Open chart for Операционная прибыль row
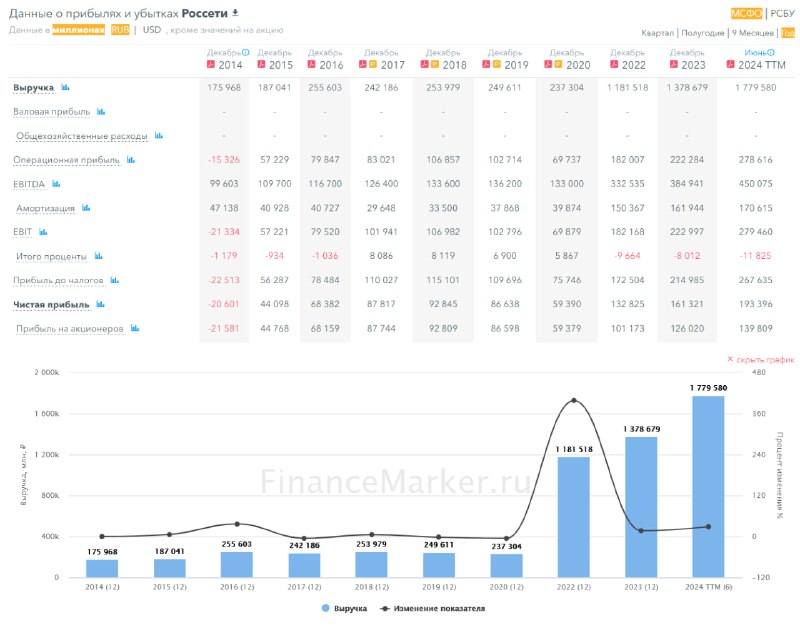 (x=130, y=160)
